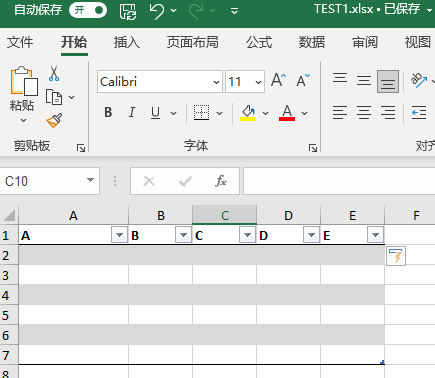Expand the font name dropdown
435x378 pixels.
tap(216, 82)
